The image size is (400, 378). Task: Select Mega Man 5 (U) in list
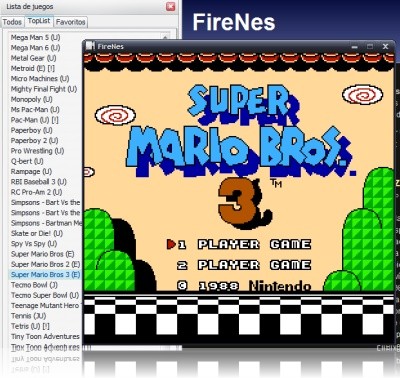[x=35, y=37]
